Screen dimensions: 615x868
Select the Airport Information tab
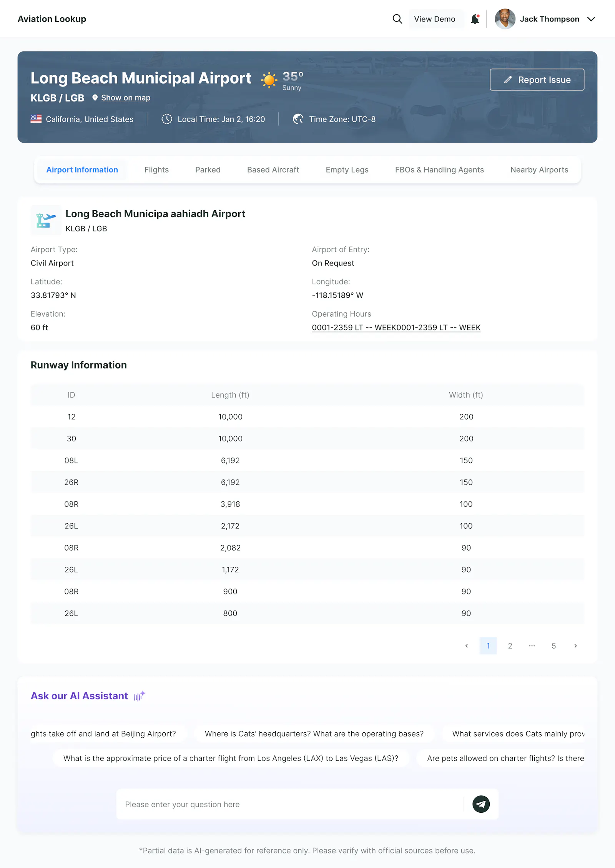82,170
